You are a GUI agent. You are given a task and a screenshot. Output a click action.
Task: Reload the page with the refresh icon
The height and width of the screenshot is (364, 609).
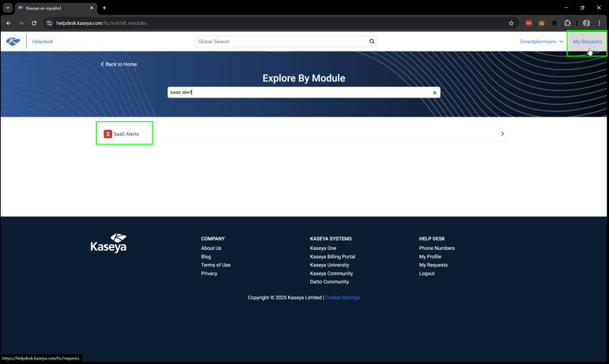pos(34,24)
